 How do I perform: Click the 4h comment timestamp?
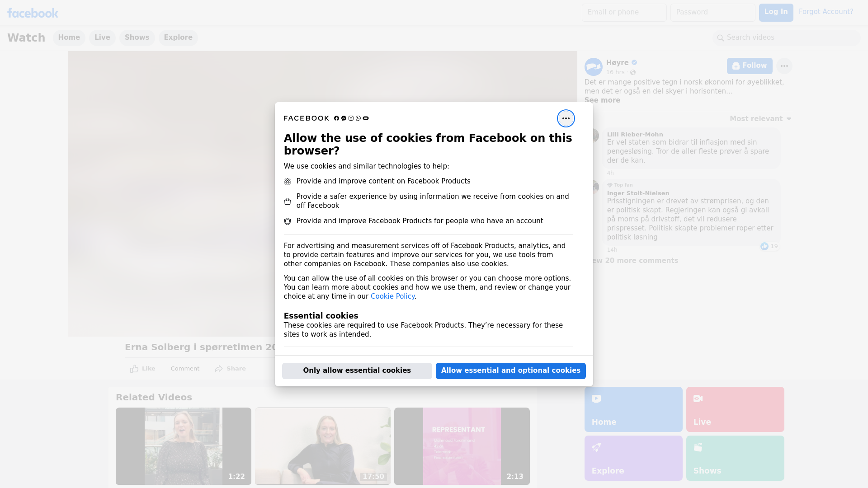point(610,173)
